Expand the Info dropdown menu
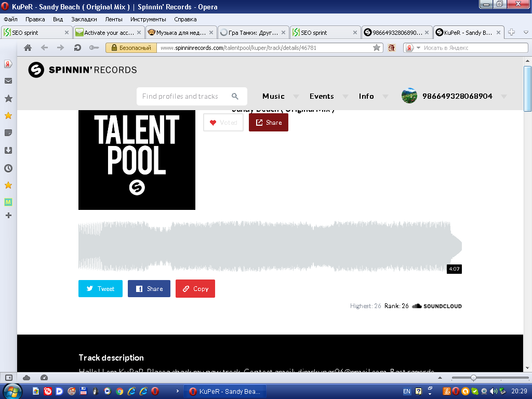Image resolution: width=532 pixels, height=399 pixels. tap(385, 96)
